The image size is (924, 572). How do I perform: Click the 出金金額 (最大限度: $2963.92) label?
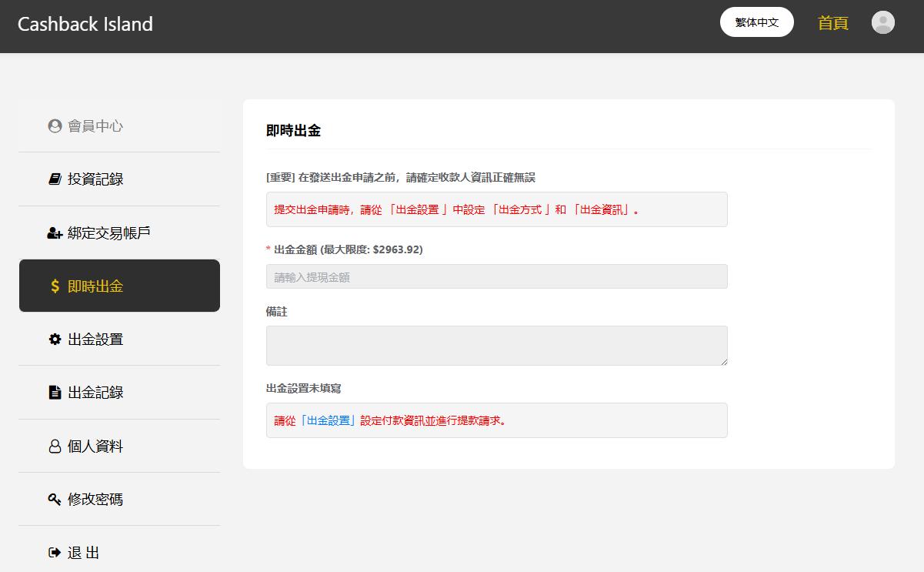[349, 249]
